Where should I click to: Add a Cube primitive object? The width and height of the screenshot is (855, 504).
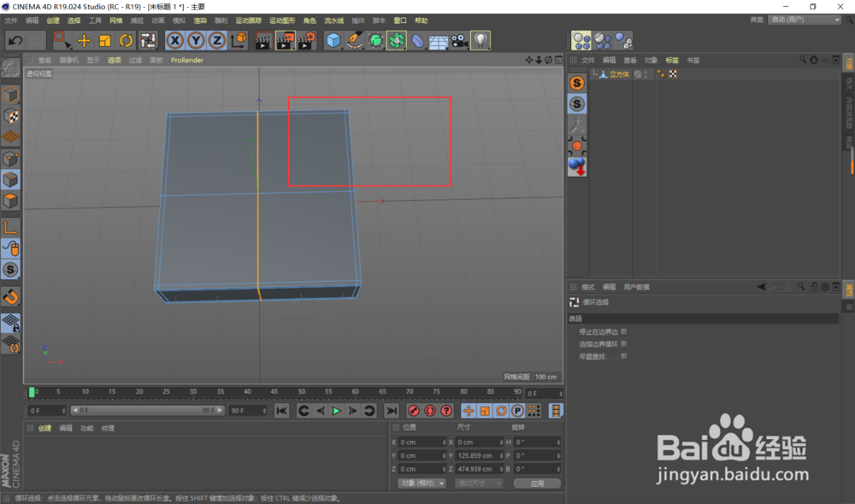click(333, 40)
